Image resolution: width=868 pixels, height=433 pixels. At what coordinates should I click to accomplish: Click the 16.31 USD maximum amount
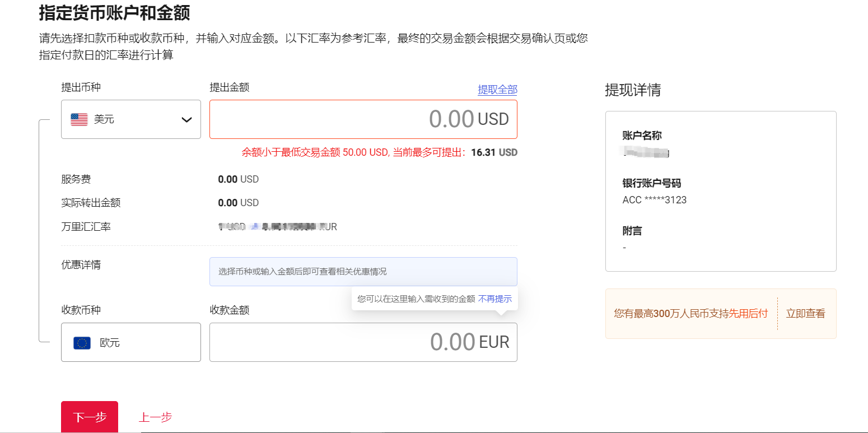[494, 152]
